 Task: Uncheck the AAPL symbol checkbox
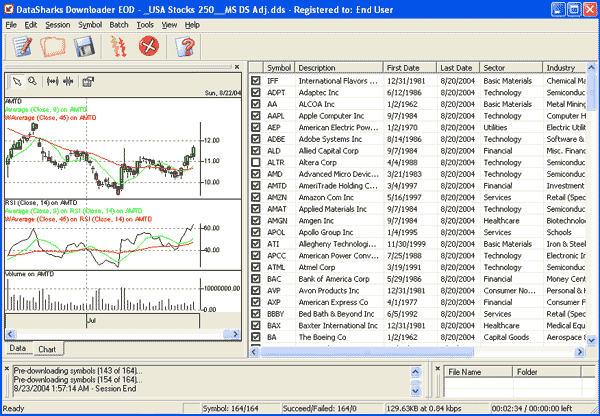click(256, 116)
